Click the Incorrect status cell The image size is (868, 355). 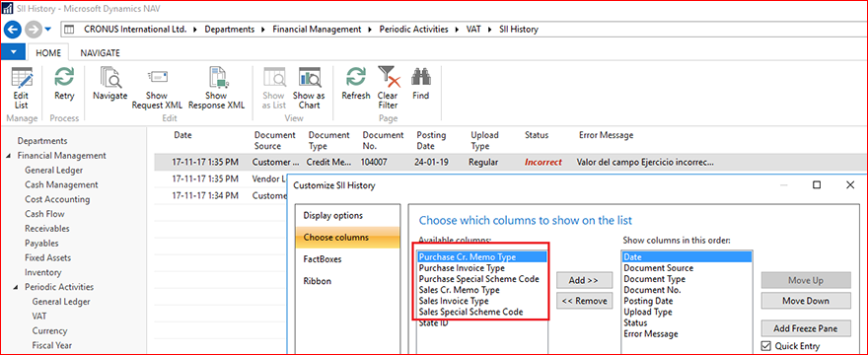pos(543,163)
